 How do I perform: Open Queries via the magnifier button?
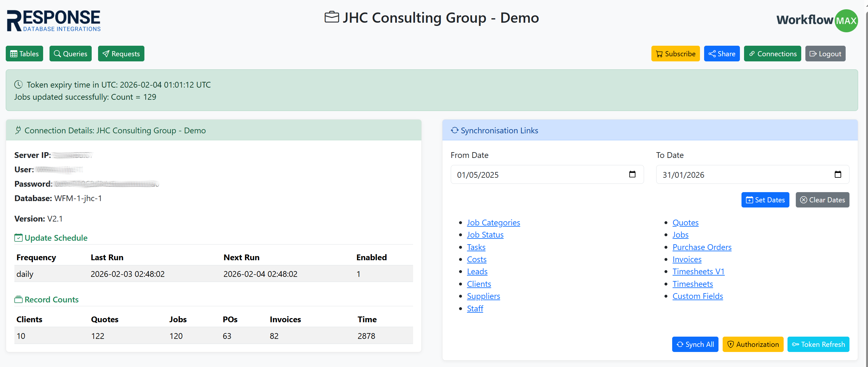(x=70, y=54)
